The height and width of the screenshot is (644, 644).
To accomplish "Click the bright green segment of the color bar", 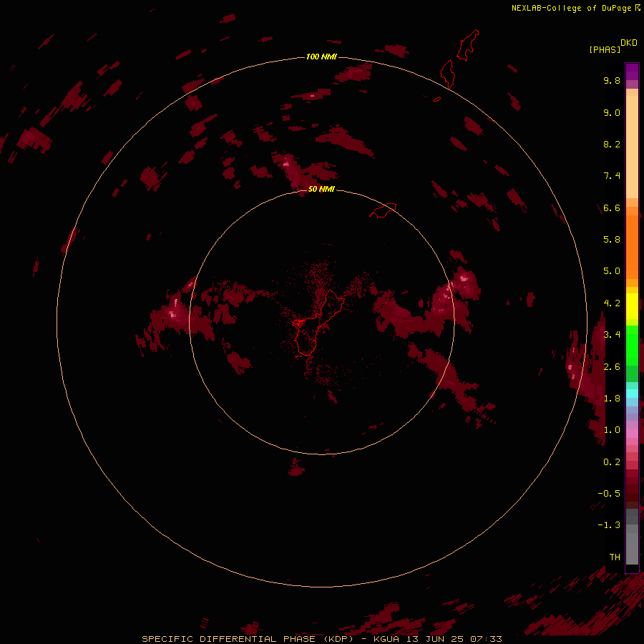I will click(x=632, y=345).
